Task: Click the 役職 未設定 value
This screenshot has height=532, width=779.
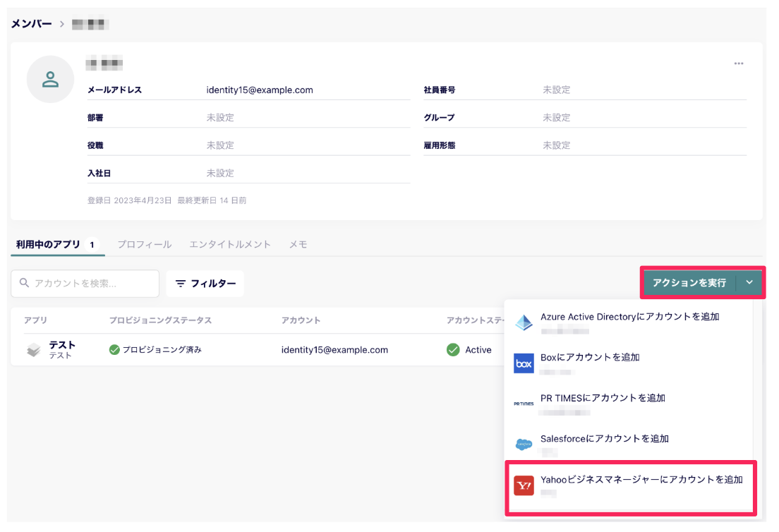Action: coord(220,145)
